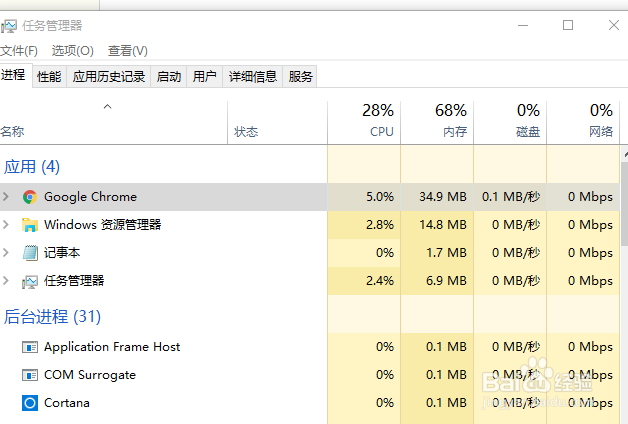Viewport: 628px width, 424px height.
Task: Click the Google Chrome process icon
Action: point(30,197)
